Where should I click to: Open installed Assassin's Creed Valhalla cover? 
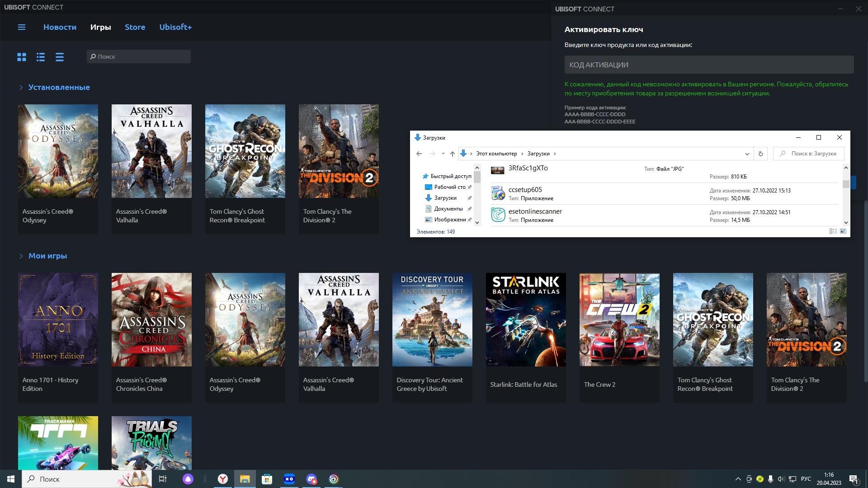point(151,151)
